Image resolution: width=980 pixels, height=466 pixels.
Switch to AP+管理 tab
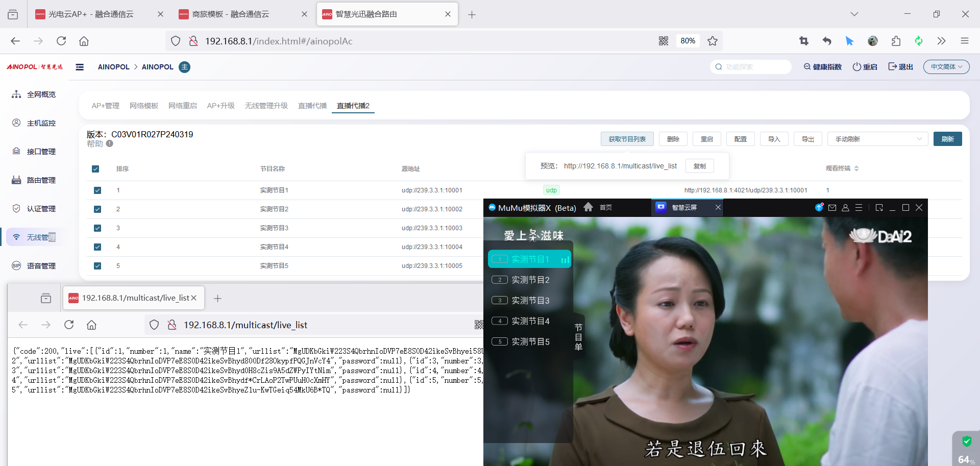[105, 106]
